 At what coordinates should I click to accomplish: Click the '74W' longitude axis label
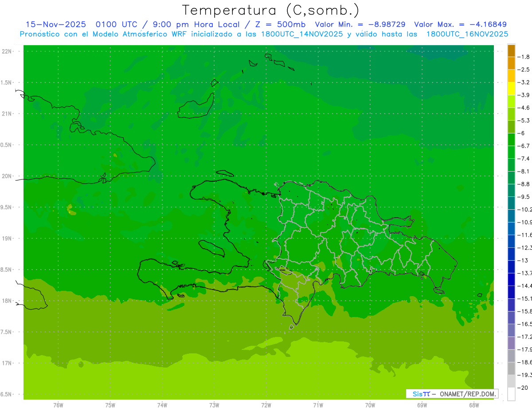click(162, 405)
